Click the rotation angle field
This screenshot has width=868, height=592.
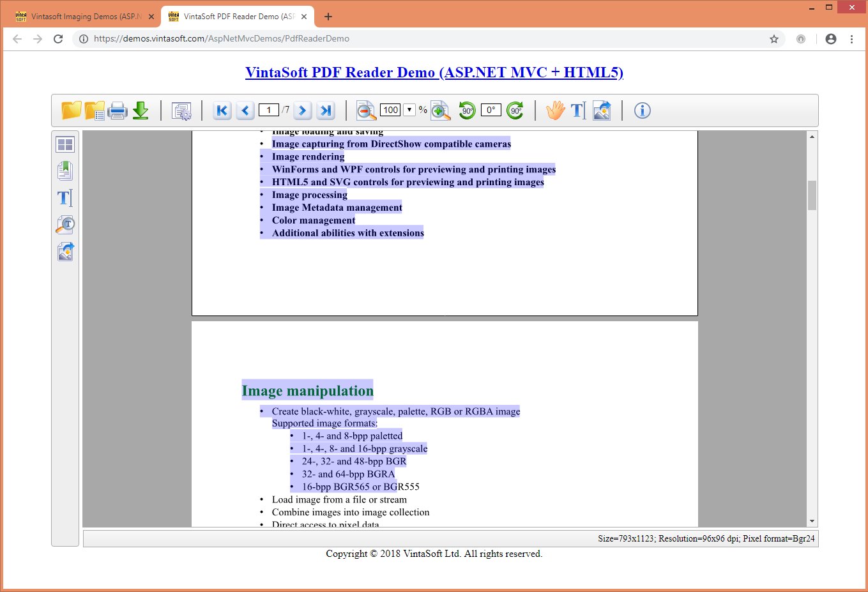click(491, 110)
